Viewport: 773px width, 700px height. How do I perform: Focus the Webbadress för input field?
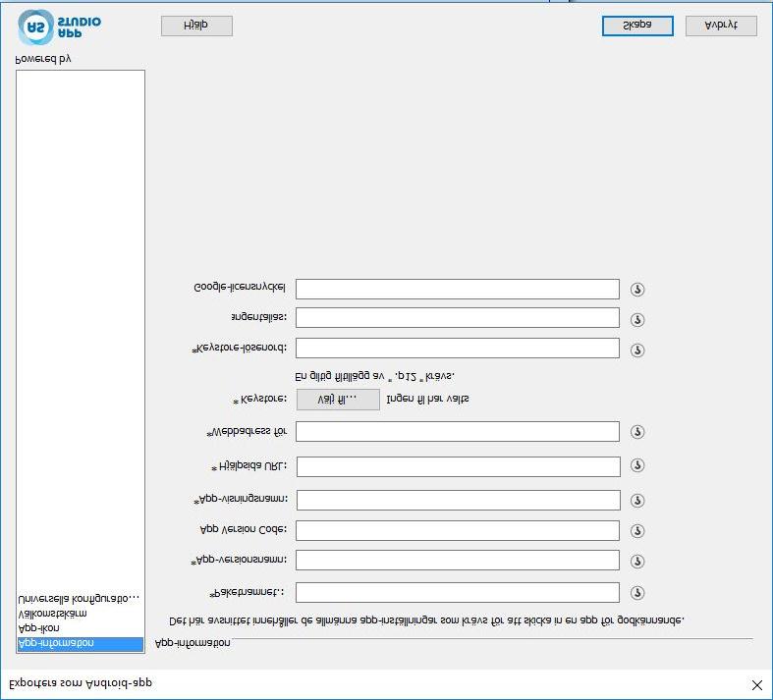[x=458, y=432]
